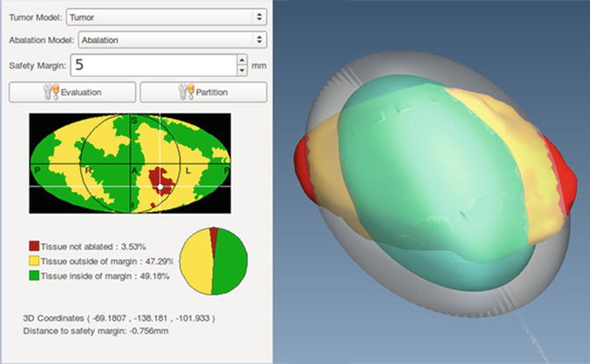Click the red region on the projection map
Screen dimensions: 590x364
point(157,176)
